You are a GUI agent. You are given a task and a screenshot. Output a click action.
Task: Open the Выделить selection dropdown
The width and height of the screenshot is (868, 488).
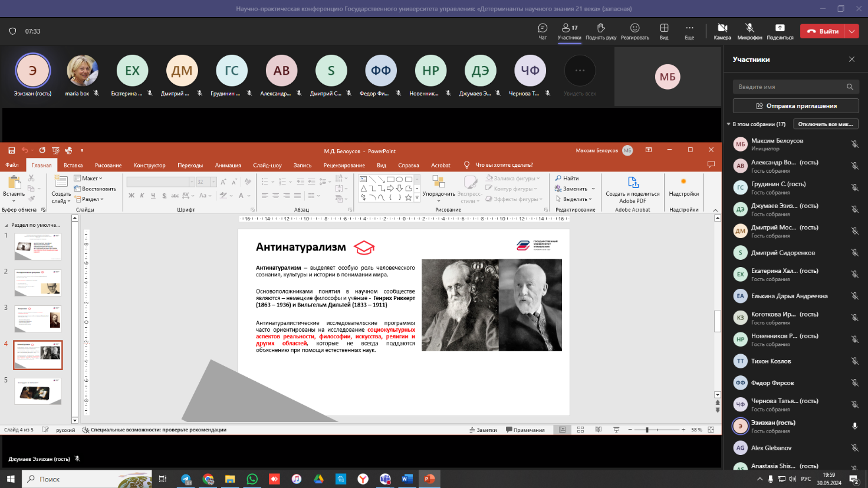574,199
